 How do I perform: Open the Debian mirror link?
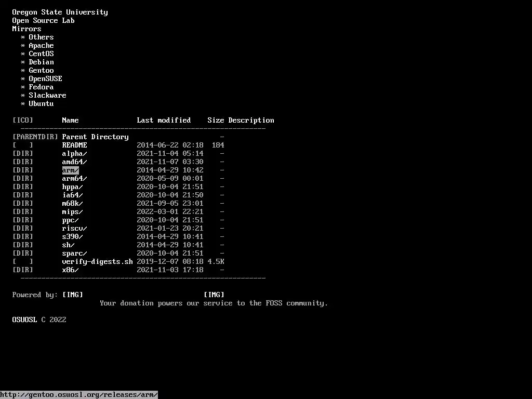[41, 62]
